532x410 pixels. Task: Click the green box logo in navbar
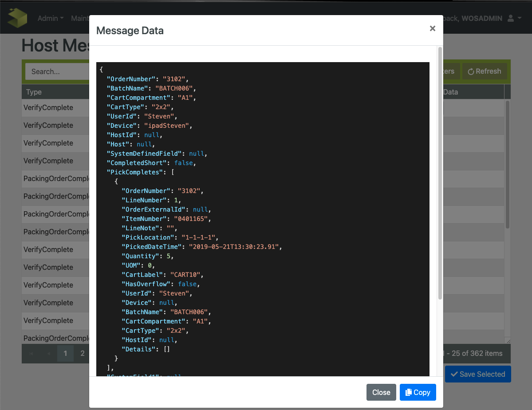17,18
